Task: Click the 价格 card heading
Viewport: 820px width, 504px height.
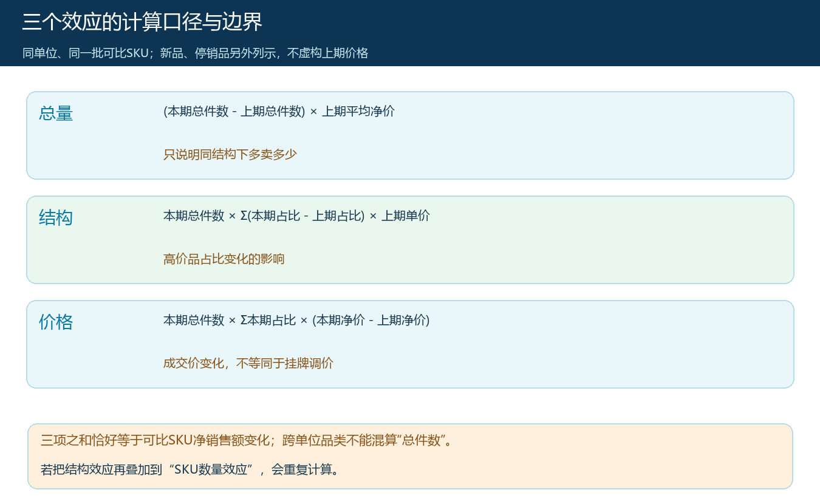Action: (x=56, y=322)
